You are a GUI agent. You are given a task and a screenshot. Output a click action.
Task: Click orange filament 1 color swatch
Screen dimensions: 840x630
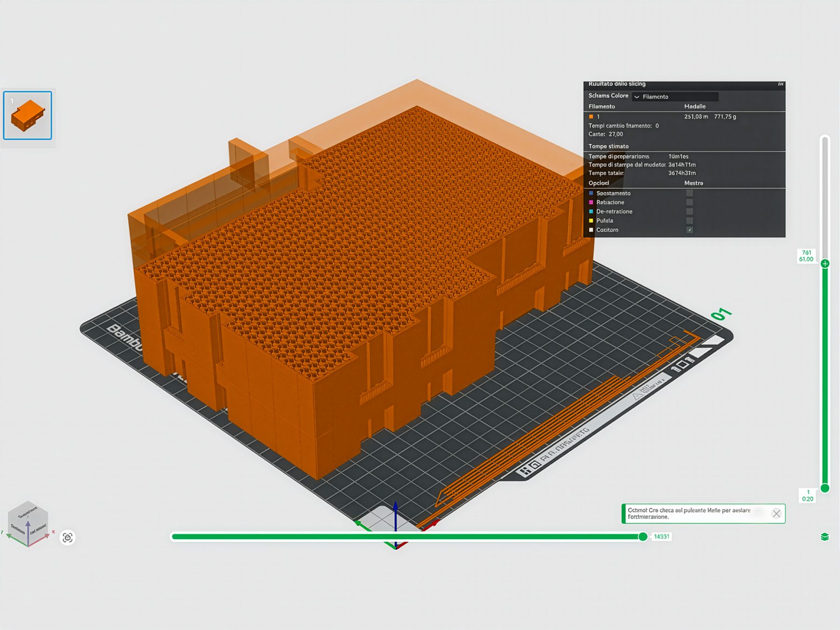591,117
